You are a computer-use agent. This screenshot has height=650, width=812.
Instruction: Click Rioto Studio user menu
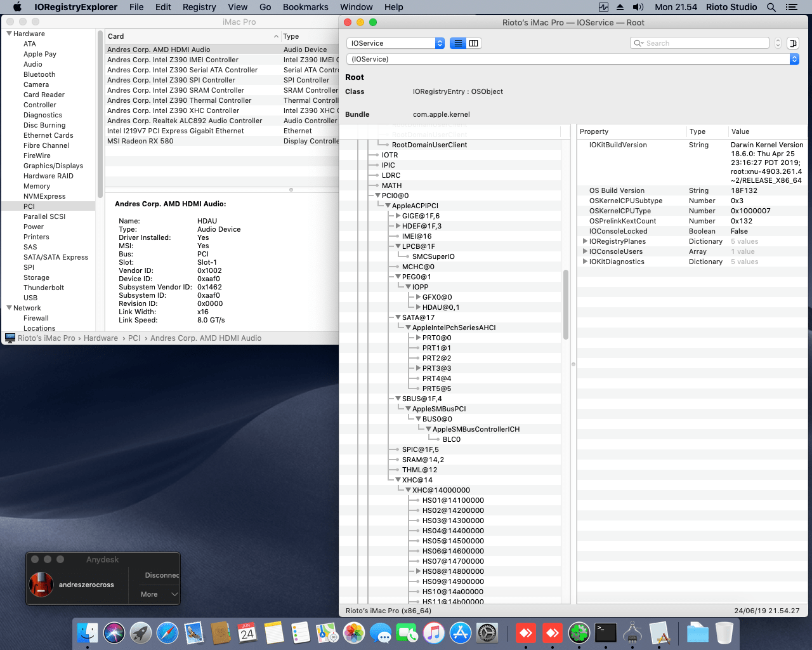731,7
